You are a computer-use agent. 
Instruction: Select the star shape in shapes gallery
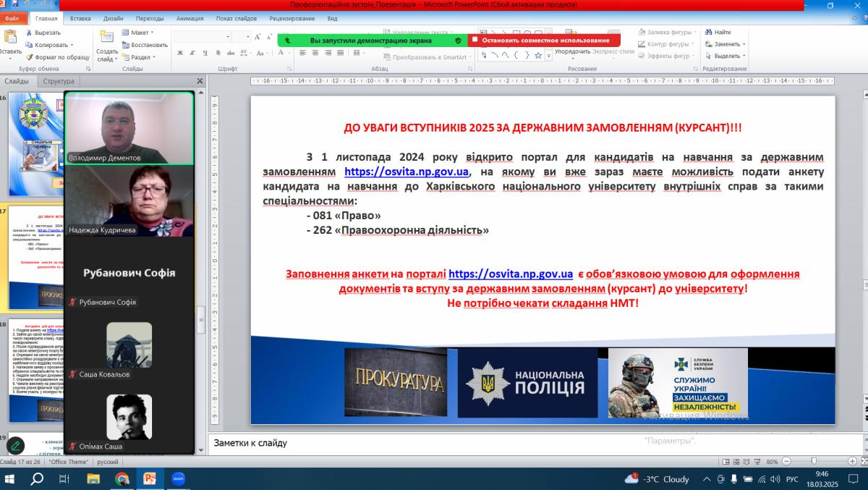(537, 56)
